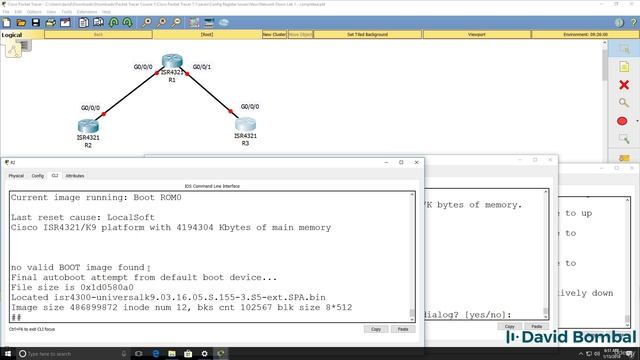Print the topology using the printer icon

[50, 23]
